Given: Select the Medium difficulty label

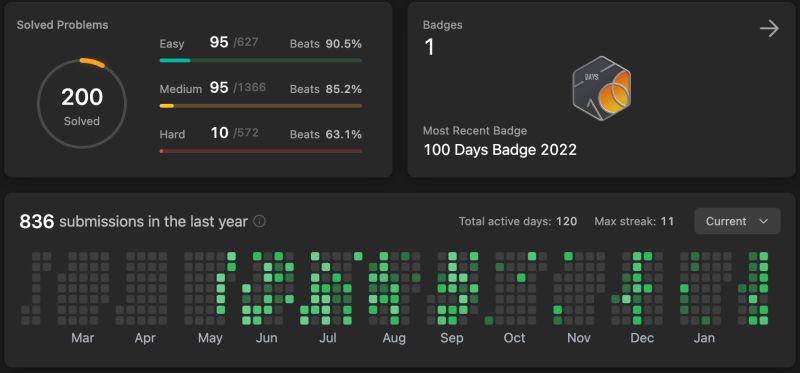Looking at the screenshot, I should click(x=181, y=89).
